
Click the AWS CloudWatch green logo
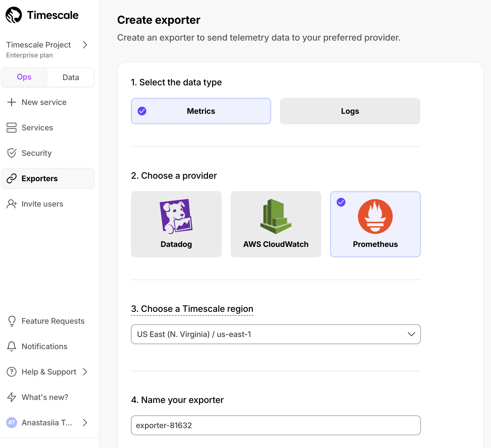(x=276, y=217)
